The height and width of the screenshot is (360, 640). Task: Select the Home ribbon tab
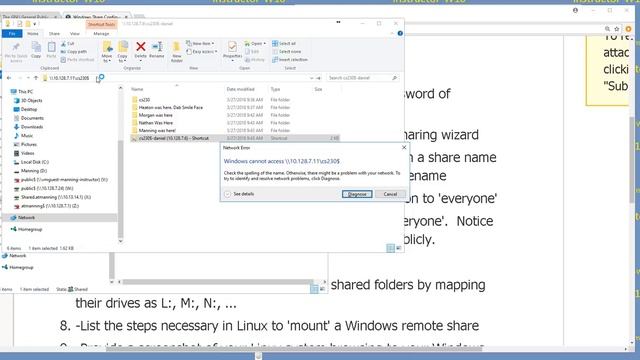tap(33, 33)
